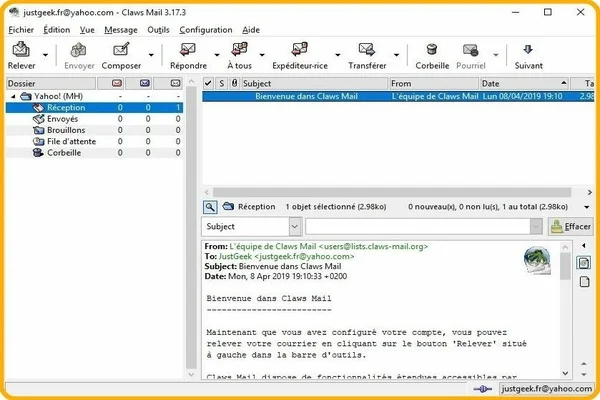Click the total messages column icon
This screenshot has height=400, width=600.
point(175,83)
